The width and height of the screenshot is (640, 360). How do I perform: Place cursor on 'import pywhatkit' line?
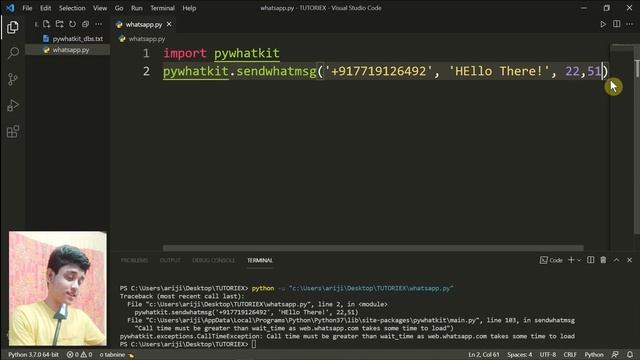pyautogui.click(x=221, y=53)
